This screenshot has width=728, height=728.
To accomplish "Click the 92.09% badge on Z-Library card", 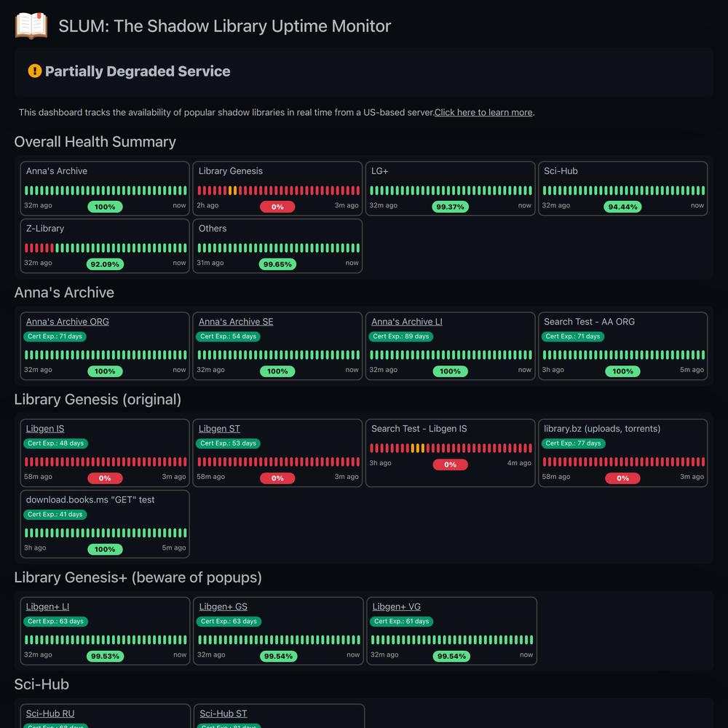I will click(105, 264).
